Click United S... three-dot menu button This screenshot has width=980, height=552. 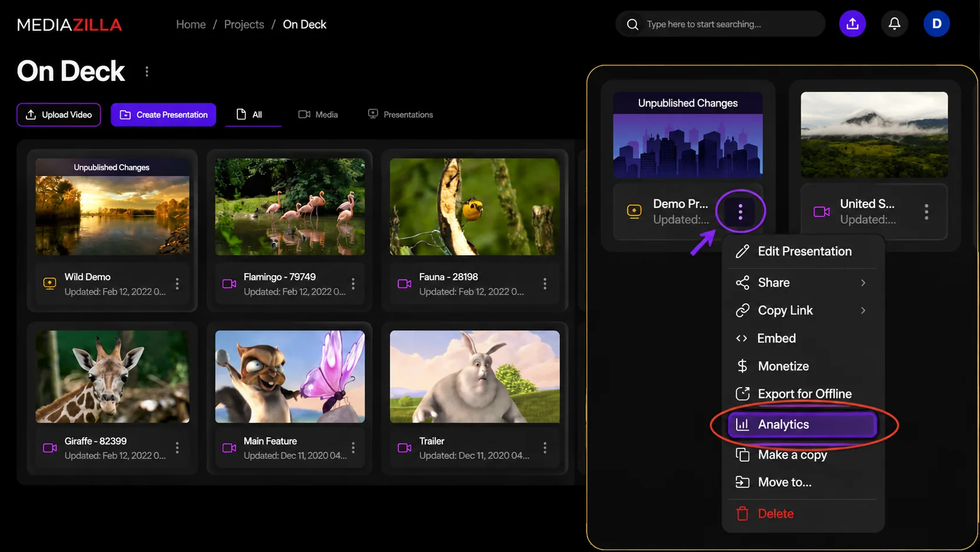[926, 212]
